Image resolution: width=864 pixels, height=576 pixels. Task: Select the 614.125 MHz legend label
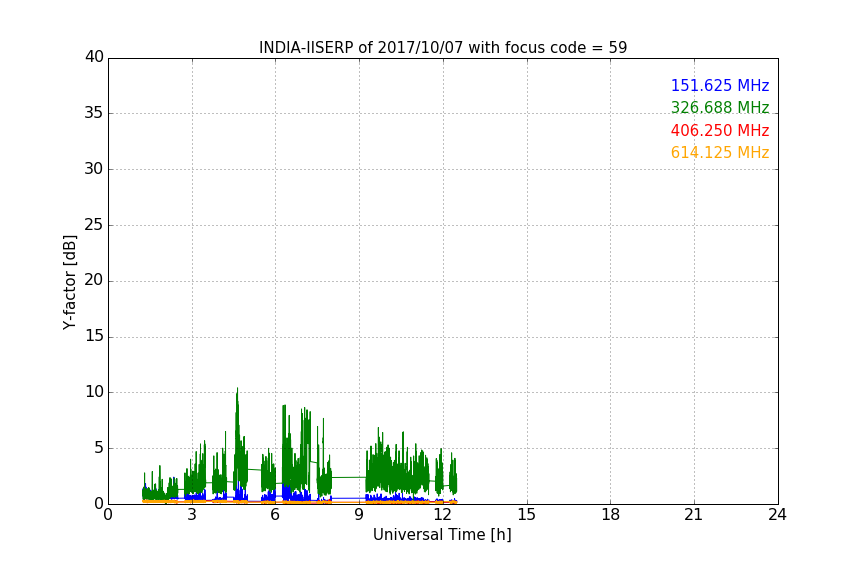[x=720, y=152]
